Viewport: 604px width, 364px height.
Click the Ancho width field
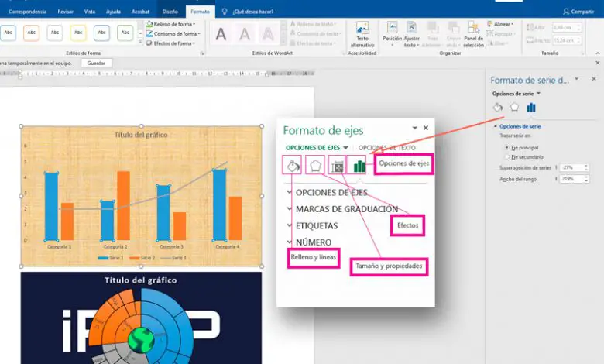(567, 40)
